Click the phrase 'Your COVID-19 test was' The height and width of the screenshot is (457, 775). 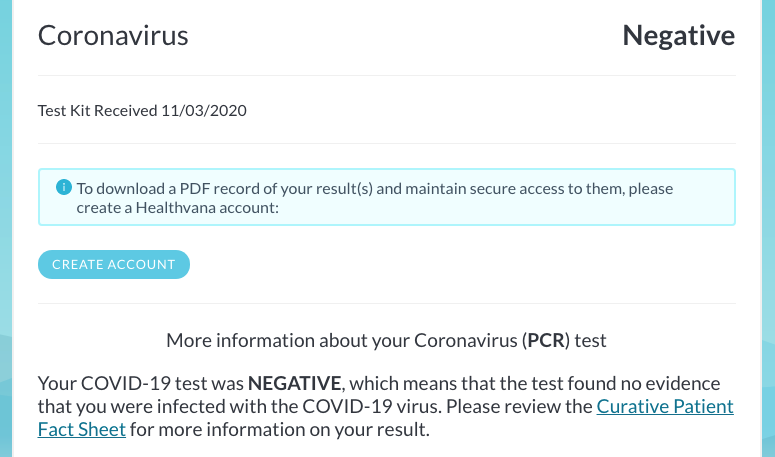pyautogui.click(x=141, y=383)
